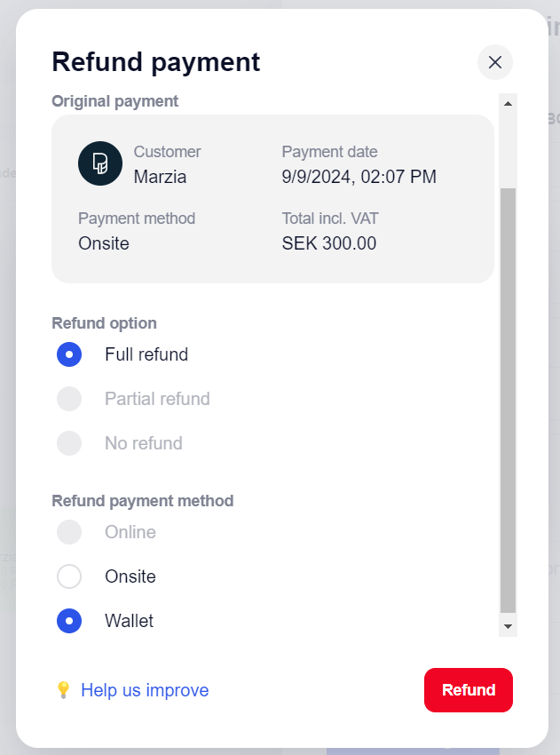Viewport: 560px width, 755px height.
Task: Select Wallet as refund payment method
Action: click(69, 621)
